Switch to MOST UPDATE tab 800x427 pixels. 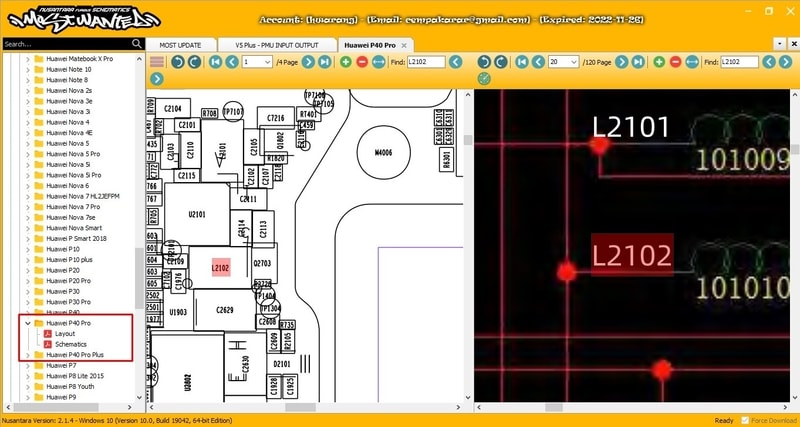pyautogui.click(x=181, y=45)
